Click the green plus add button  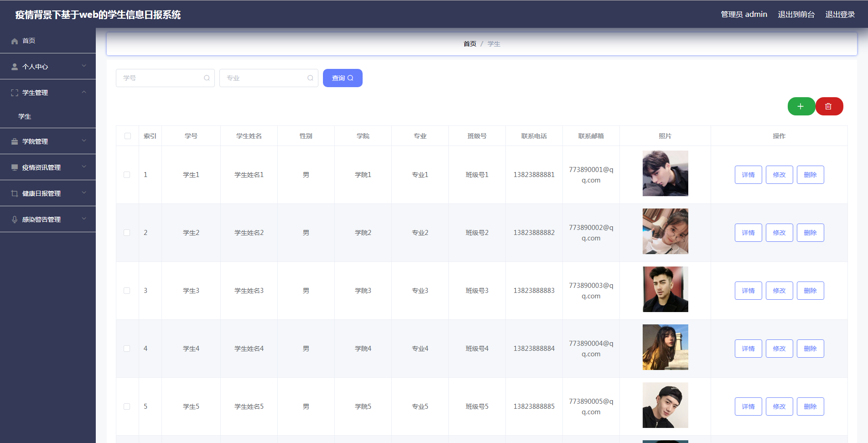point(801,106)
